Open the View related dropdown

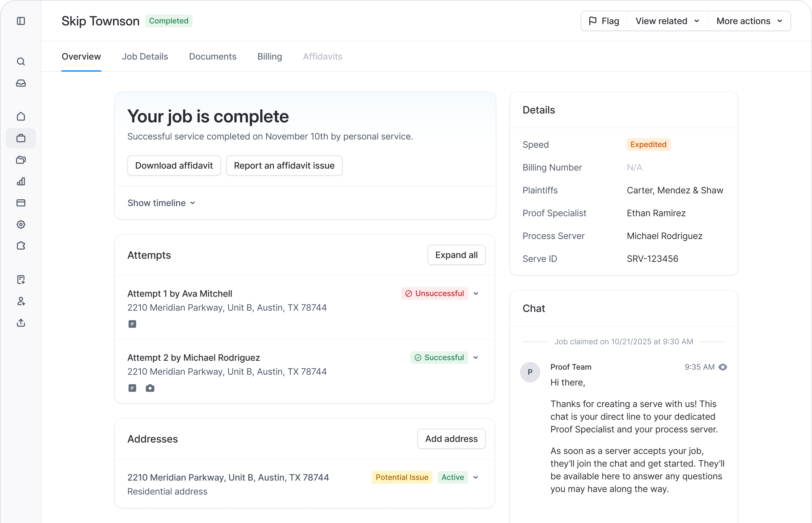667,21
